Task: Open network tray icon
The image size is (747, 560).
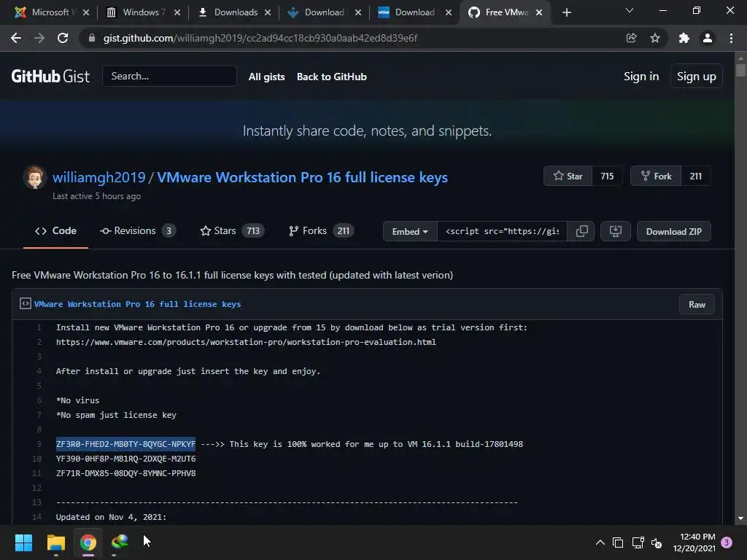Action: point(638,542)
